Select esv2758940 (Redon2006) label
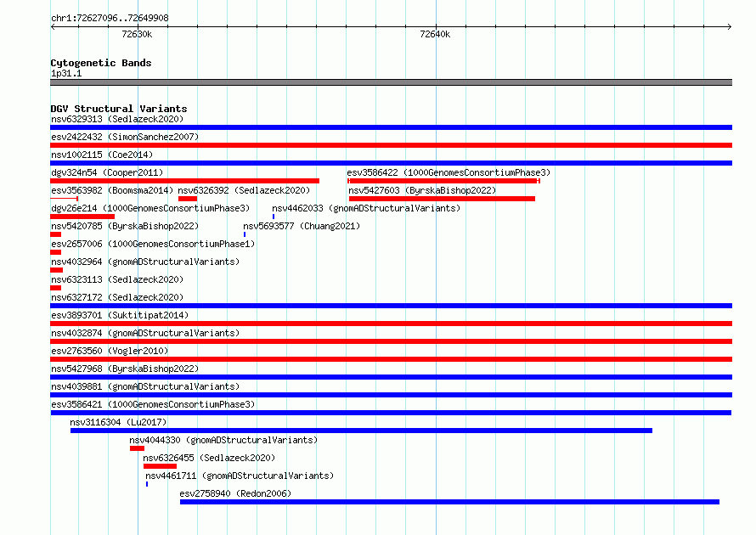This screenshot has height=535, width=756. (x=236, y=493)
